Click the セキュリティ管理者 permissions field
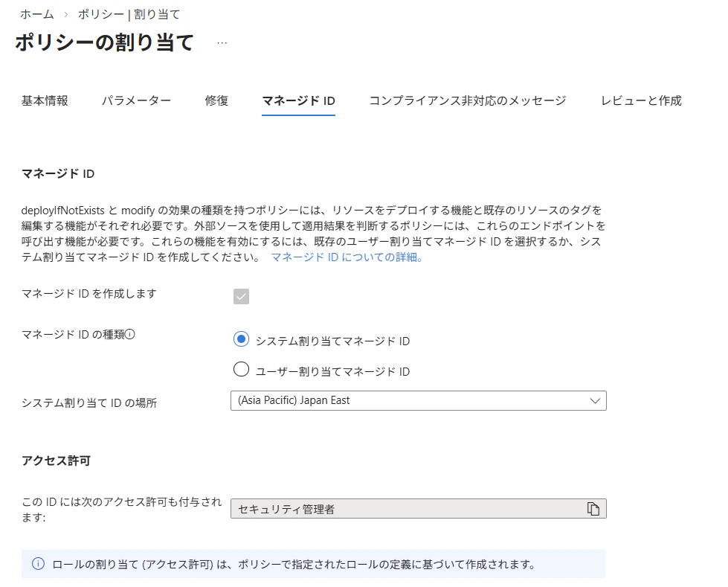 (x=419, y=509)
